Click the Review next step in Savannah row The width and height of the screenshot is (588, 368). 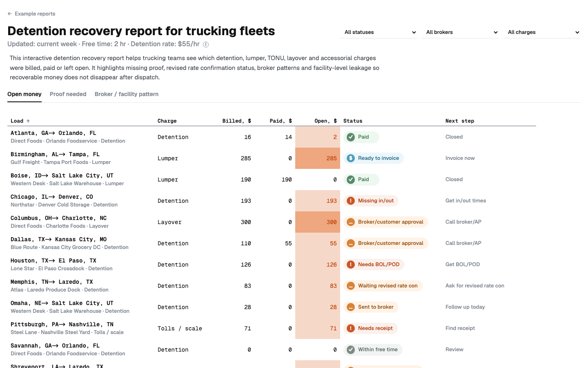point(454,350)
